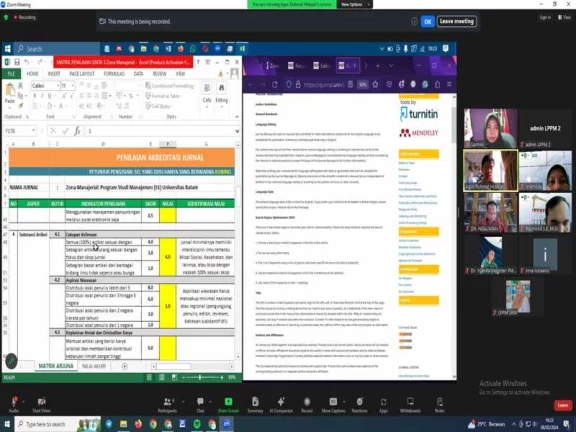Screen dimensions: 576x432
Task: Open the Zoom Chat panel
Action: point(200,404)
